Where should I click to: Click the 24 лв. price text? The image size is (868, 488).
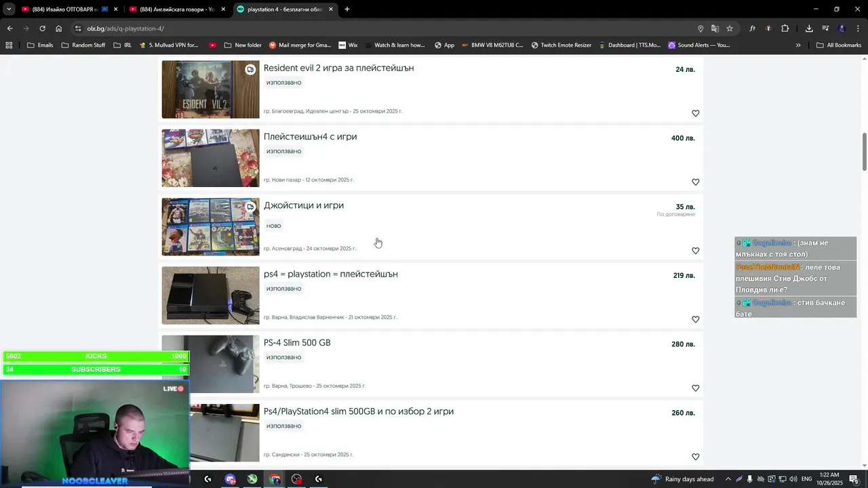(x=685, y=69)
